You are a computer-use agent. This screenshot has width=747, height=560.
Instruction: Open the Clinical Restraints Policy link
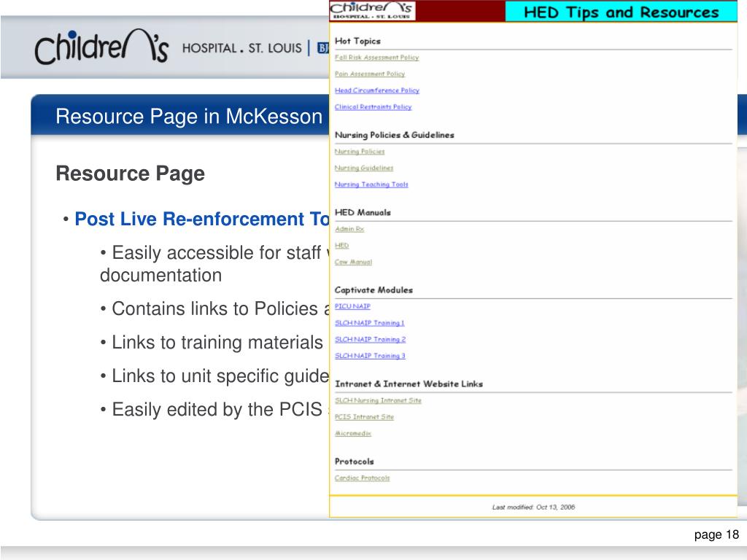[x=373, y=107]
